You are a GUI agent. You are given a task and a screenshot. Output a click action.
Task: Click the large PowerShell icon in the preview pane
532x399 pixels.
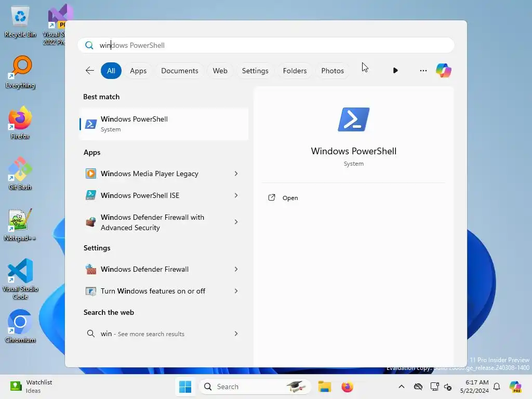[353, 119]
